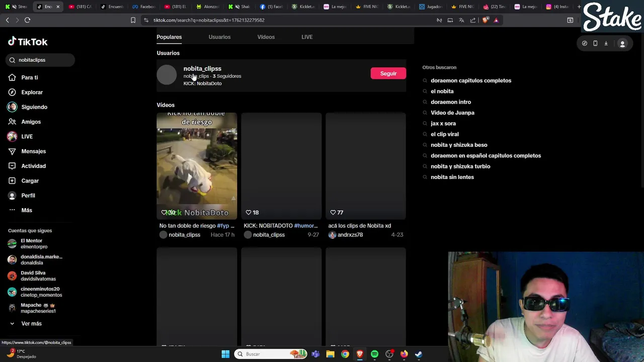Screen dimensions: 644x362
Task: Open video thumbnail with 77 likes
Action: tap(366, 166)
